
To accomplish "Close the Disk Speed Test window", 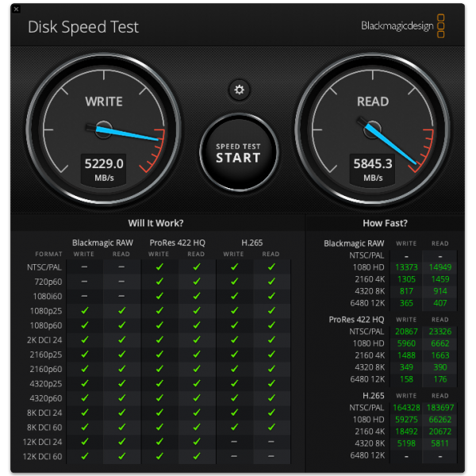I will (17, 9).
